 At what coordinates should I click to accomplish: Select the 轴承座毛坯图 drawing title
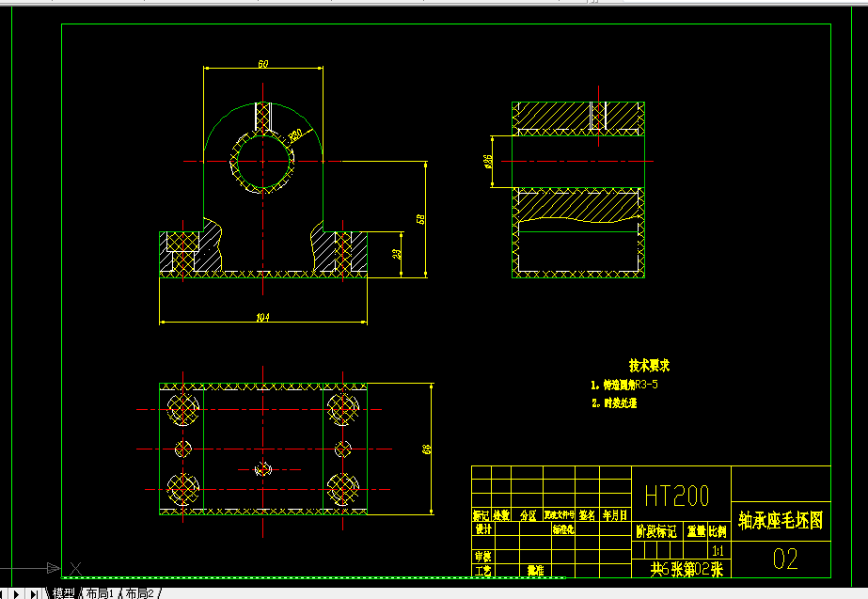point(781,521)
